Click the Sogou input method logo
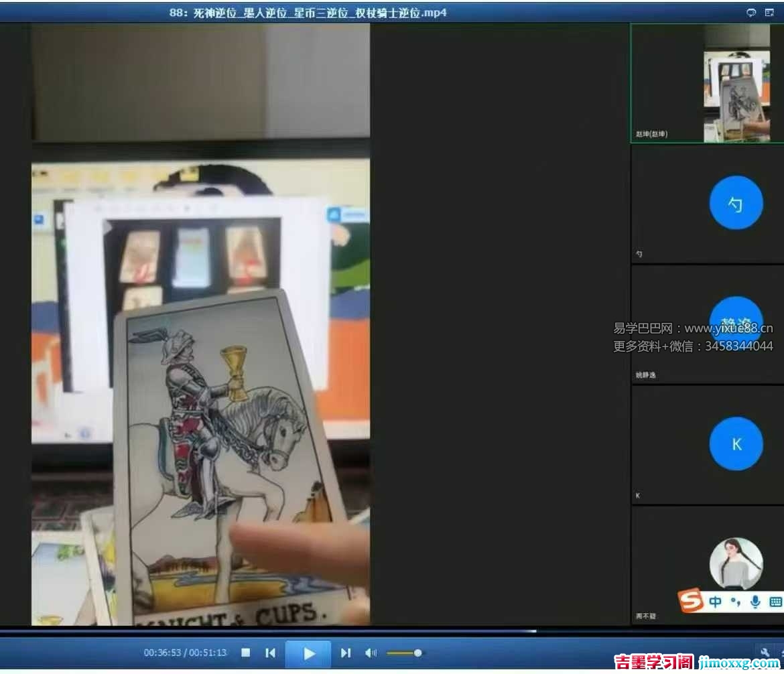Screen dimensions: 784x674 pyautogui.click(x=691, y=601)
